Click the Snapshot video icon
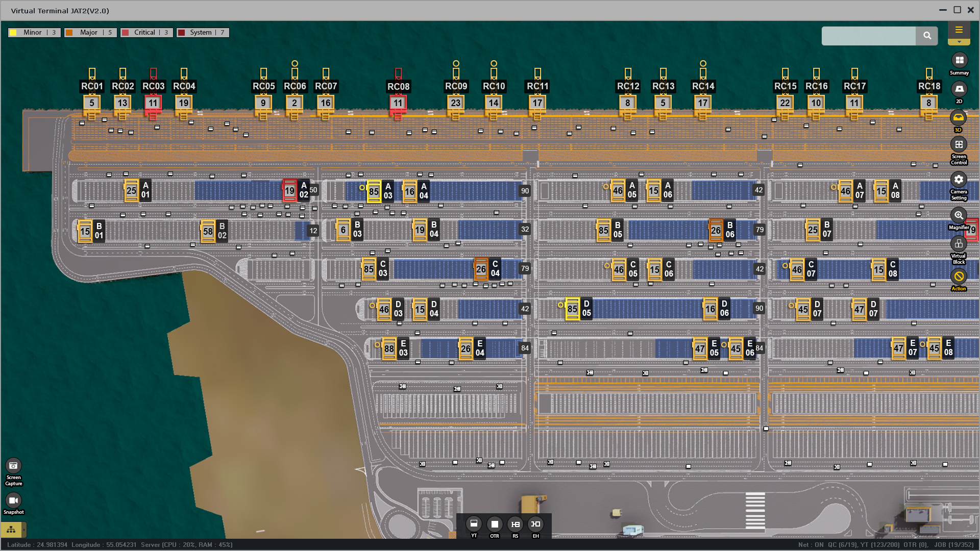 13,500
